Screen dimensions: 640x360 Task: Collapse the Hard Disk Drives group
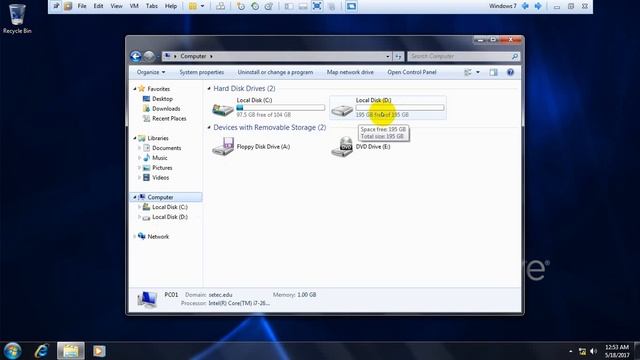coord(209,89)
